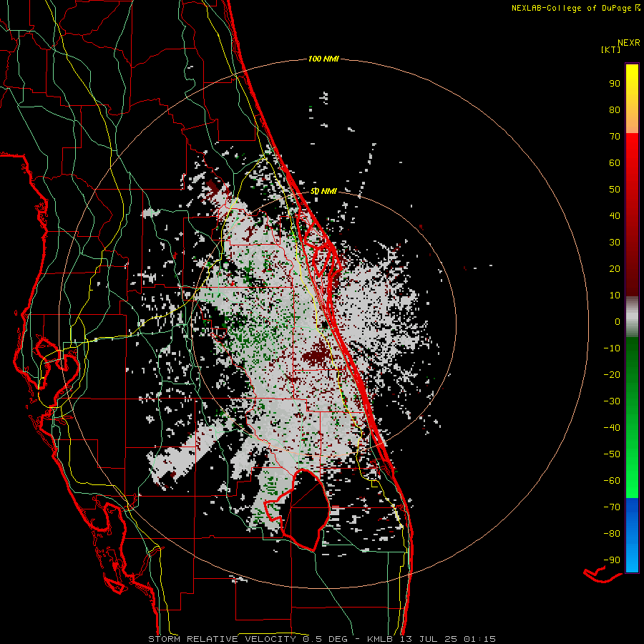Click the -10 value on velocity scale
Image resolution: width=644 pixels, height=644 pixels.
pos(612,348)
